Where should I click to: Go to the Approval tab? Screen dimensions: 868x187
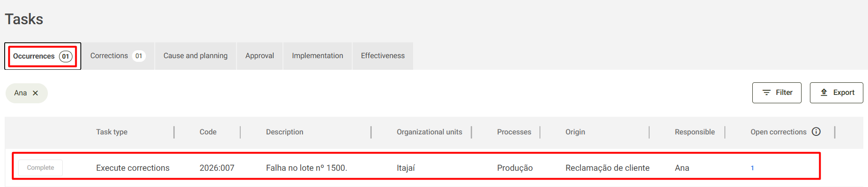[x=260, y=56]
